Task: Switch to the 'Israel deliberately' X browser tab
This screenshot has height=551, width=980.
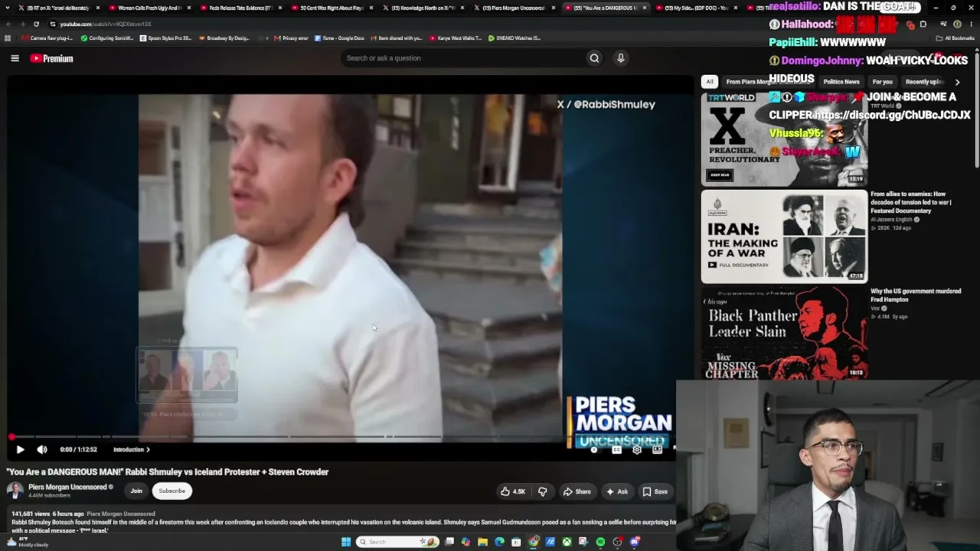Action: pyautogui.click(x=58, y=8)
